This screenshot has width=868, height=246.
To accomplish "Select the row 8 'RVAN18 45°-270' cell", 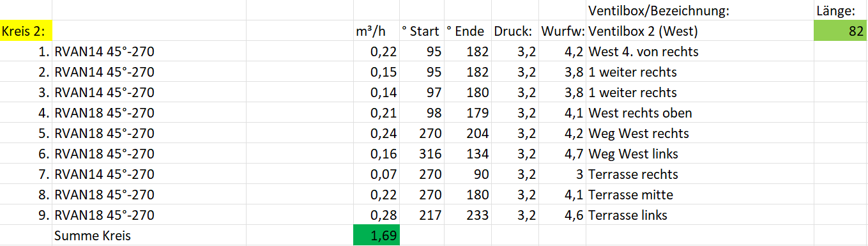I will 149,194.
